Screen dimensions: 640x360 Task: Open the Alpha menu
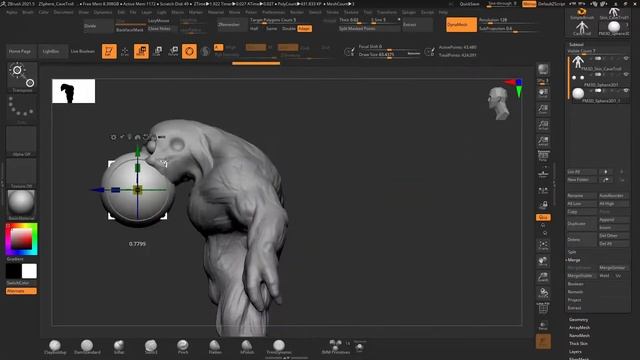click(12, 12)
